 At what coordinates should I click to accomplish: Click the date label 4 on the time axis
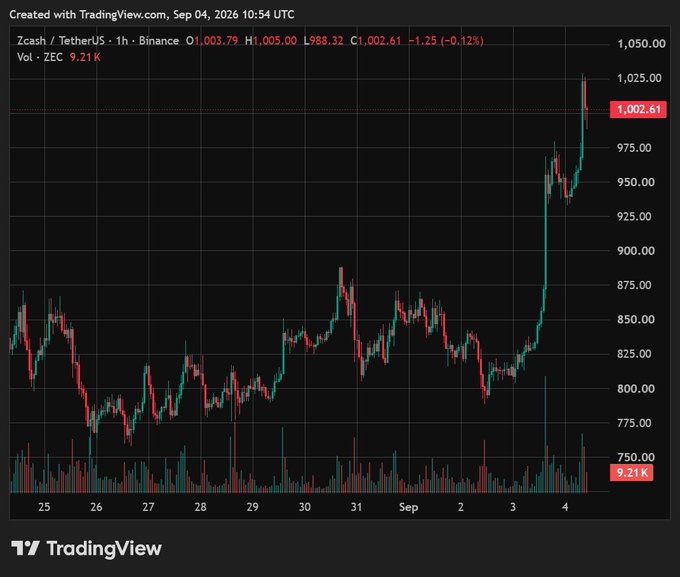(x=565, y=507)
